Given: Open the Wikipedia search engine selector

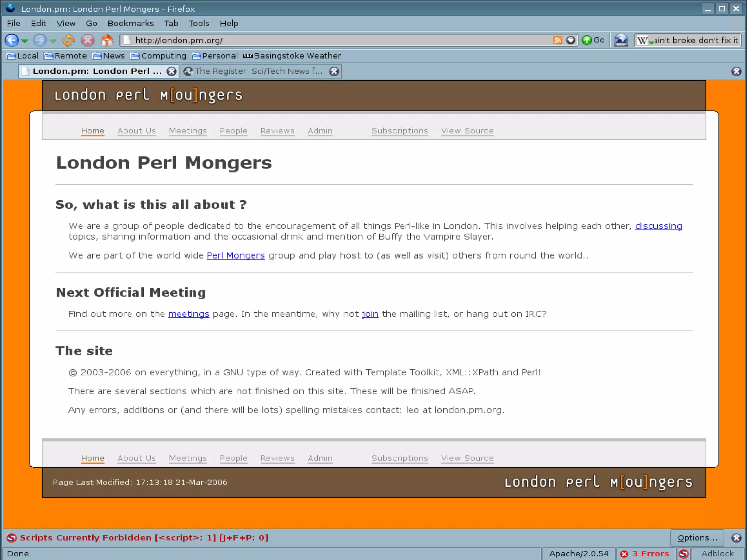Looking at the screenshot, I should coord(645,40).
